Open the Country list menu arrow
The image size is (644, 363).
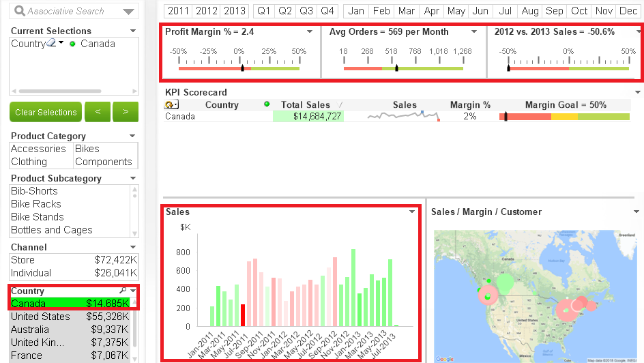(133, 291)
